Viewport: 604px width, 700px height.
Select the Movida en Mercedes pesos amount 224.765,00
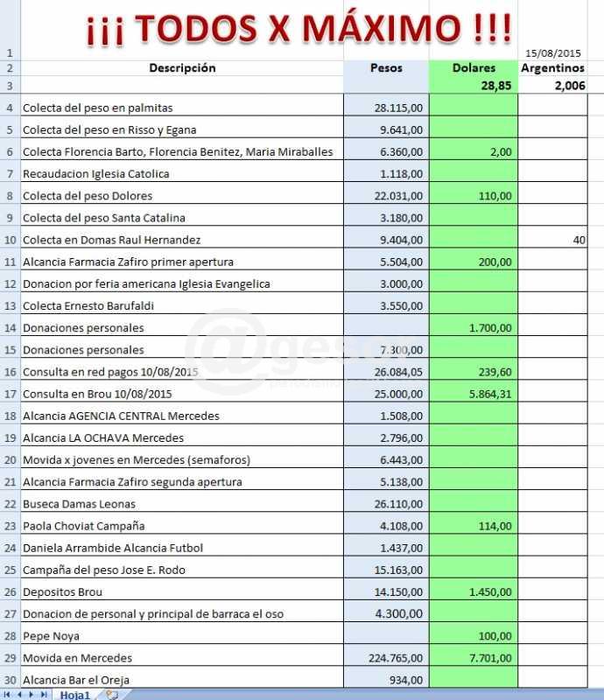(x=386, y=658)
